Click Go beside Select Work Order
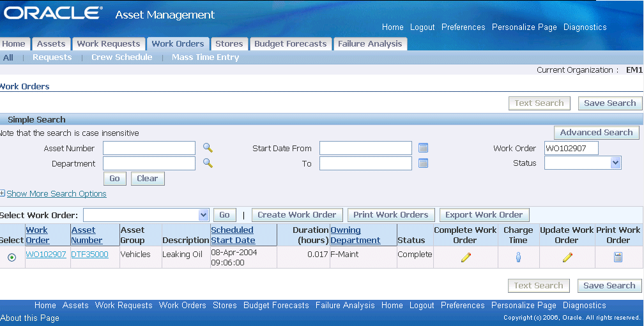644x326 pixels. point(225,215)
